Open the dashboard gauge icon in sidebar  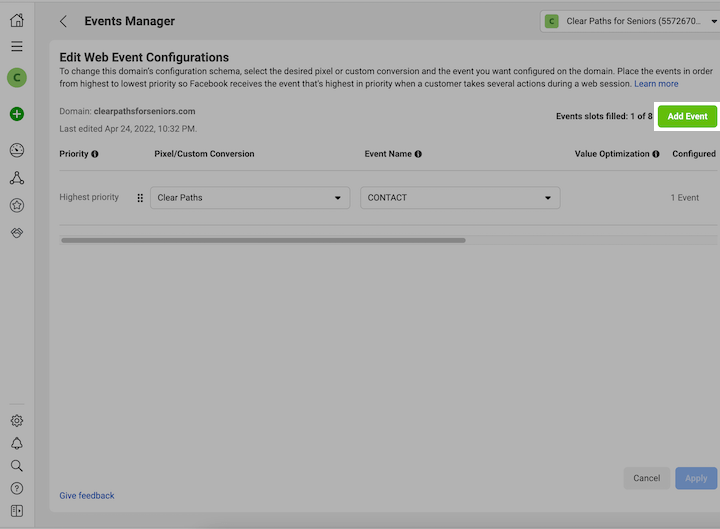[17, 150]
